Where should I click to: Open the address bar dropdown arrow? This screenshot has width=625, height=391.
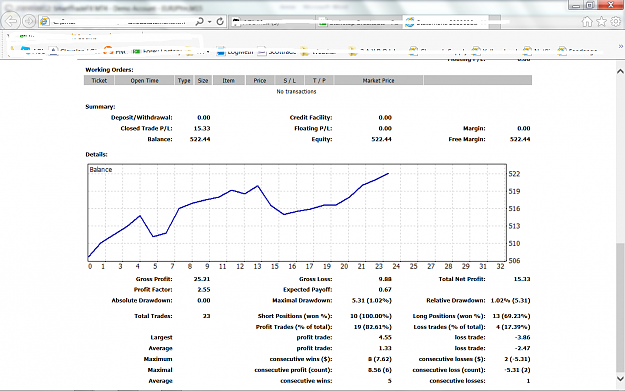[210, 22]
